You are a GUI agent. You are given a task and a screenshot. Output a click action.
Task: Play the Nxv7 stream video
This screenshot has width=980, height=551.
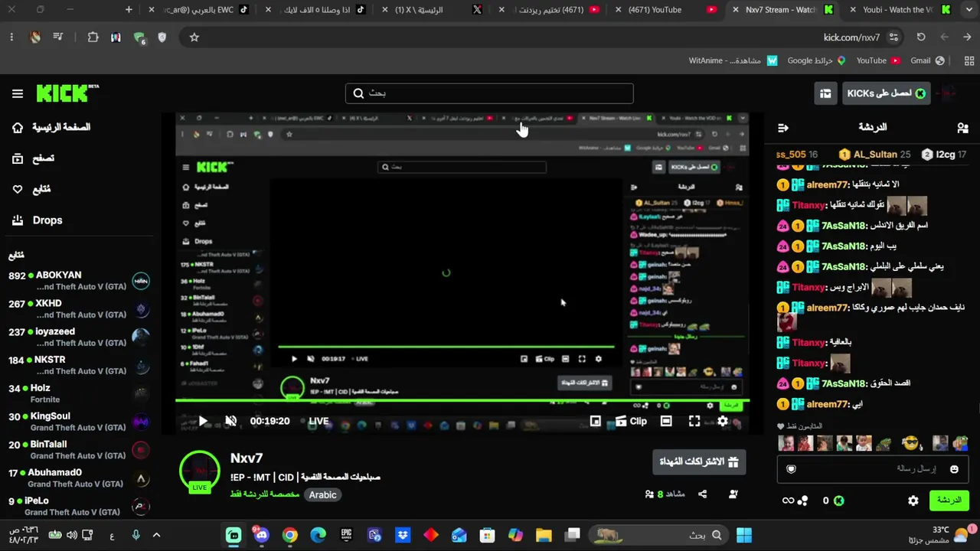click(x=203, y=421)
